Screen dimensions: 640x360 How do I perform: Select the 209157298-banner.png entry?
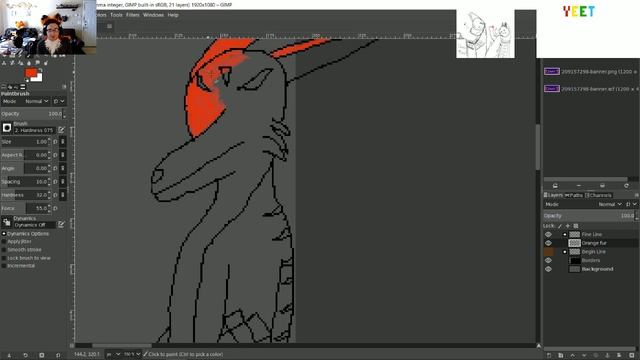click(590, 71)
